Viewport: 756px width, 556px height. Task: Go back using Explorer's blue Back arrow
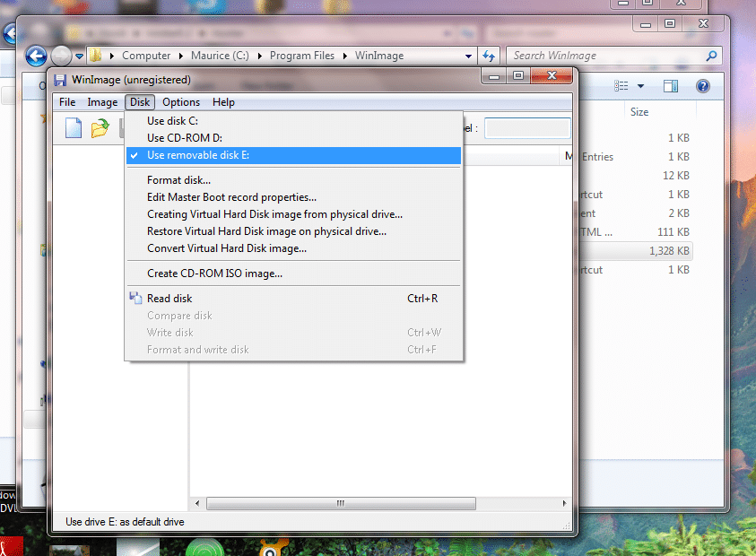36,56
